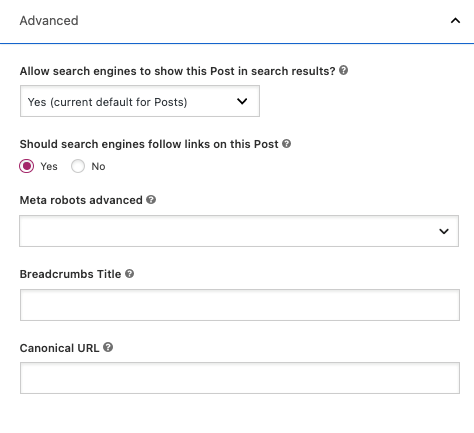This screenshot has height=433, width=474.
Task: Select the Yes radio button for following links
Action: coord(27,166)
